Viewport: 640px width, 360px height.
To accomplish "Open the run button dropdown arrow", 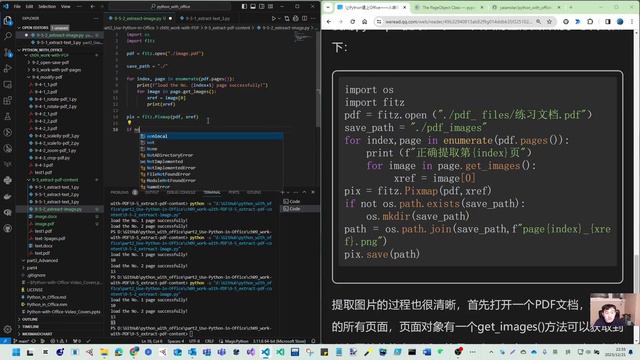I will tap(279, 18).
